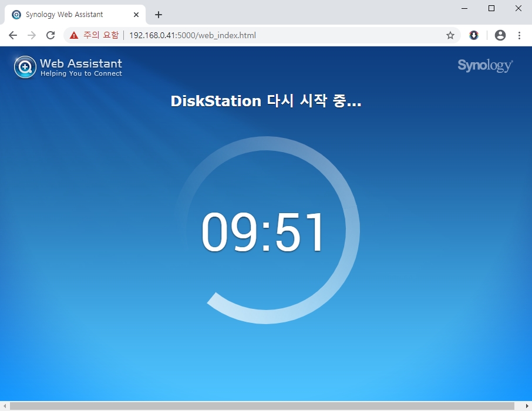The height and width of the screenshot is (411, 532).
Task: Click the 'Helping You to Connect' tagline
Action: coord(81,73)
